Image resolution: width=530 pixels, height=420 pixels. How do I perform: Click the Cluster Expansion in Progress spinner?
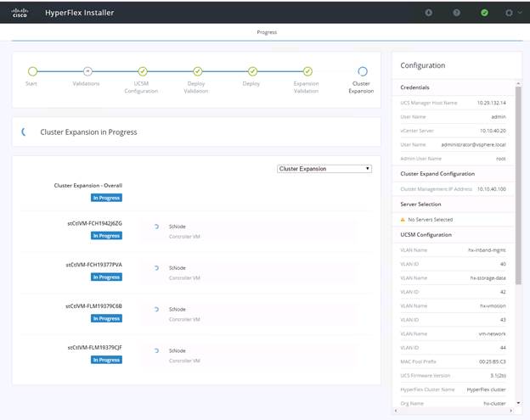point(24,132)
